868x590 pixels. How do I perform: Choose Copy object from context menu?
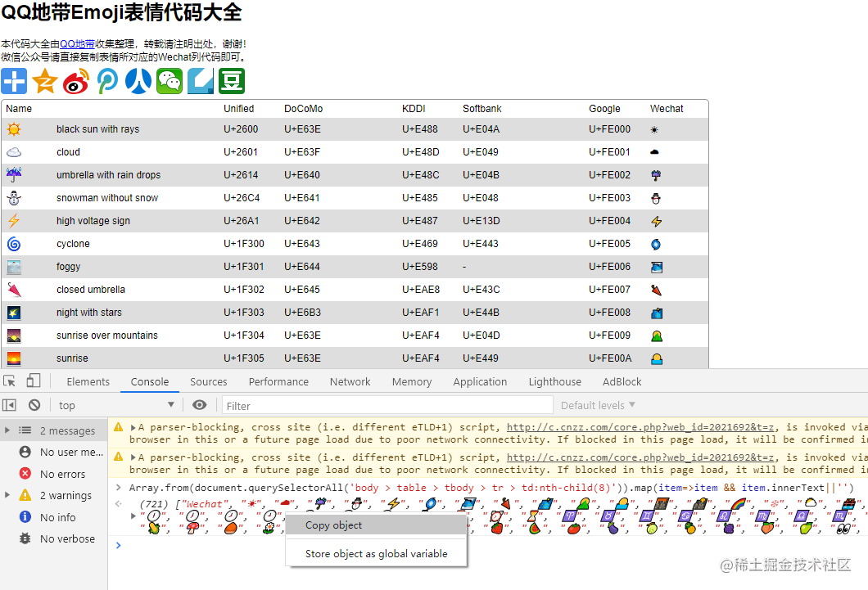pos(377,525)
